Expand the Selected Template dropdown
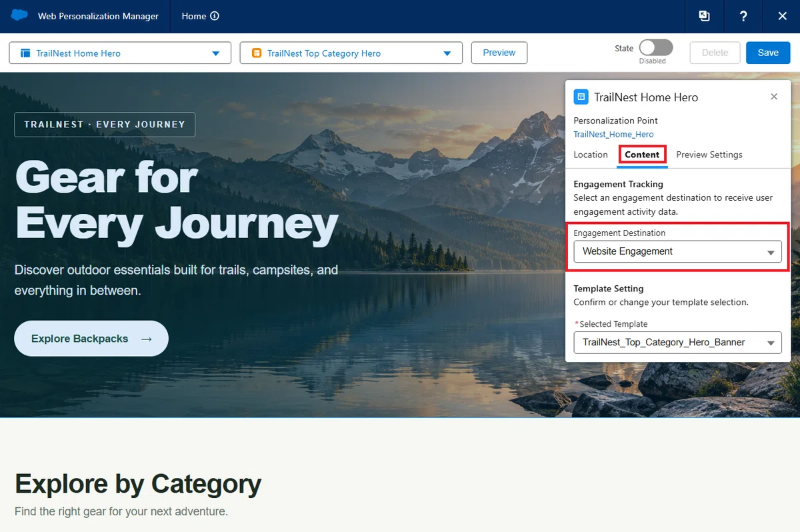 (677, 342)
